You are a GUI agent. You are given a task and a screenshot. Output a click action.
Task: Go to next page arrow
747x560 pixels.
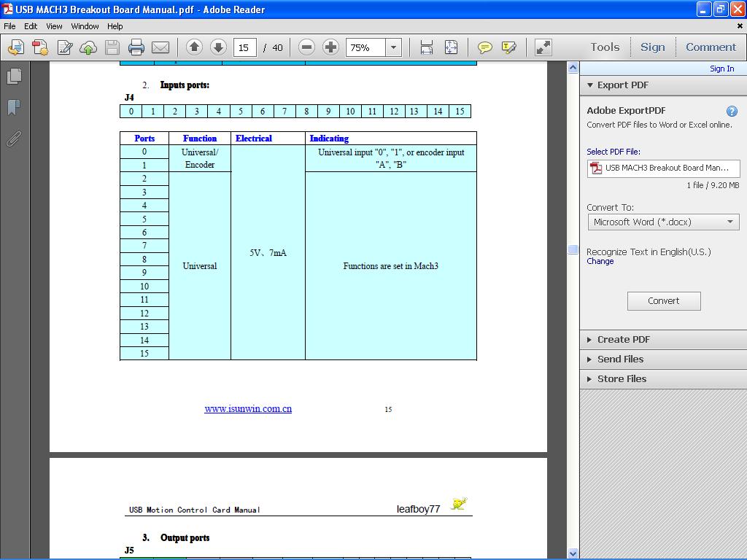218,47
